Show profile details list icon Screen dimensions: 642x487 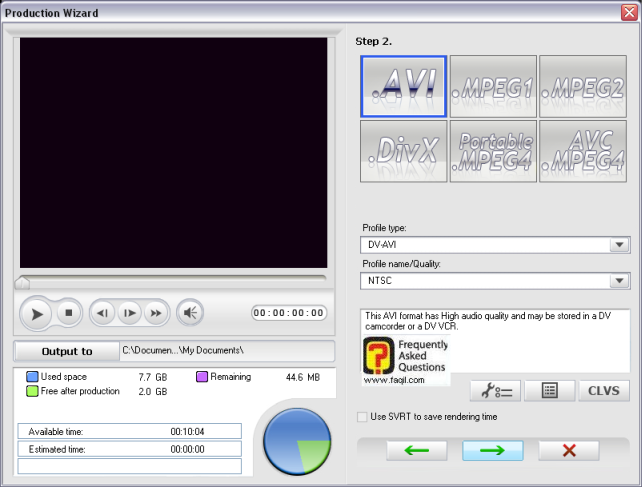549,391
